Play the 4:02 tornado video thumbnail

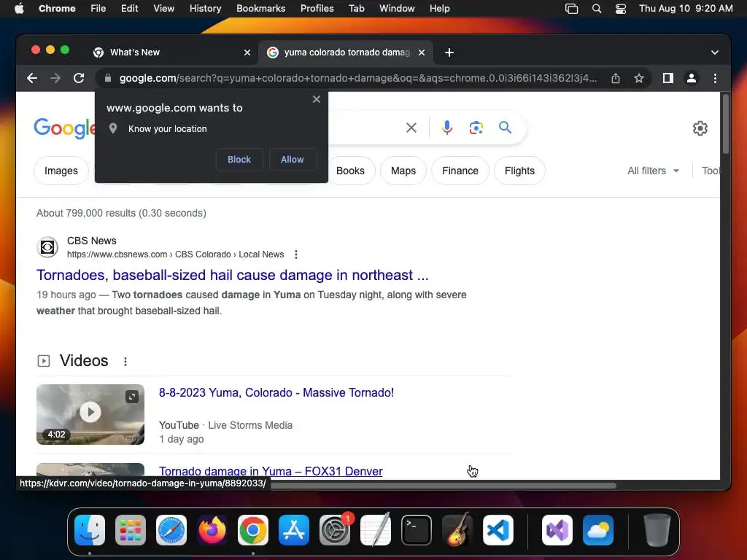coord(90,413)
